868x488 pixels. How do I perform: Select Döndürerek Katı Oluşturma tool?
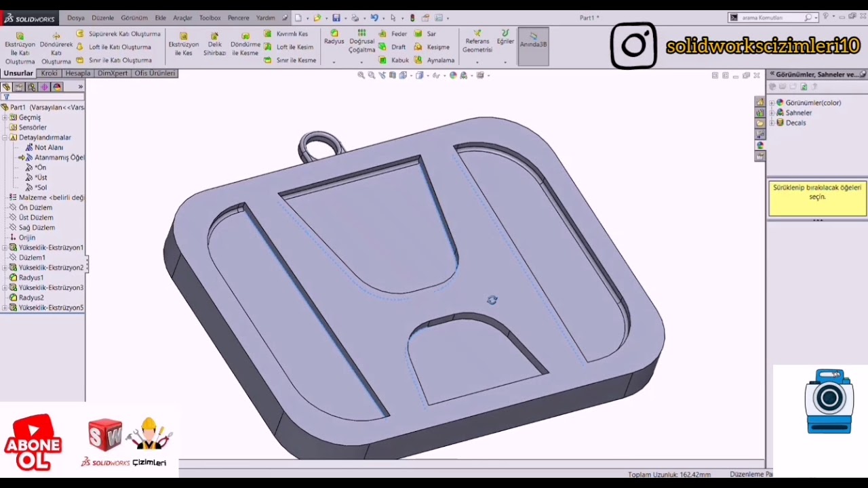click(56, 47)
